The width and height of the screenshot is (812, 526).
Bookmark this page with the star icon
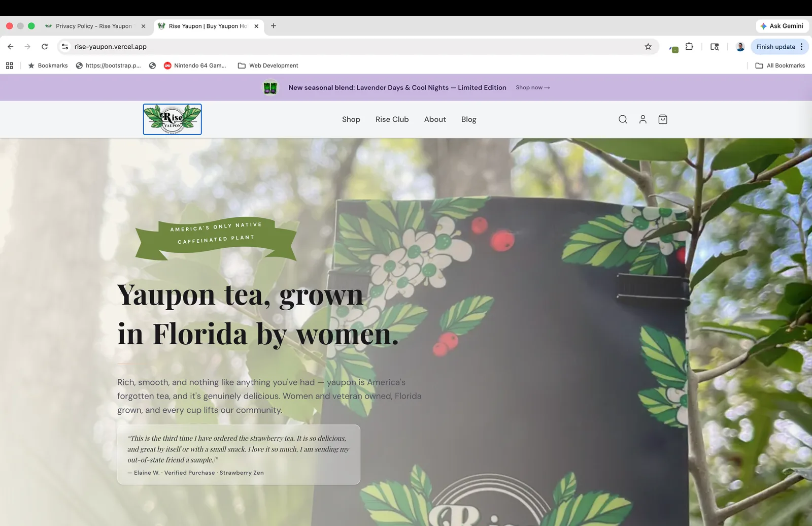(648, 47)
